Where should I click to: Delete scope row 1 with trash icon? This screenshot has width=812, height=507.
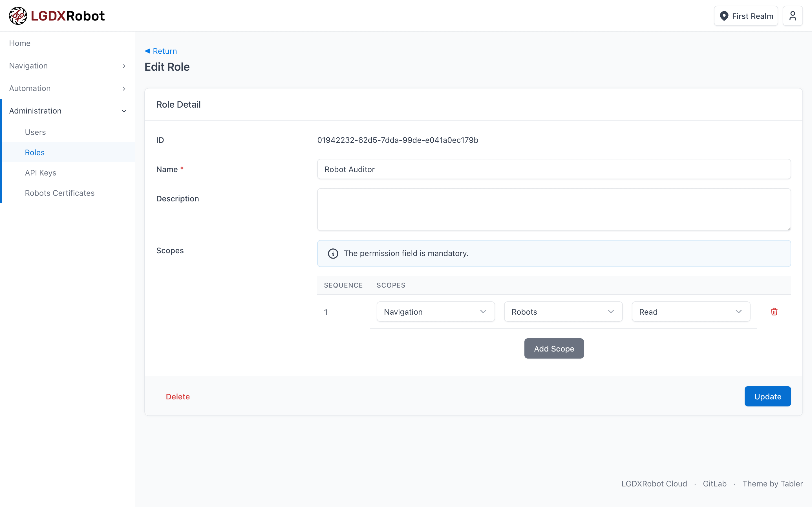click(774, 312)
